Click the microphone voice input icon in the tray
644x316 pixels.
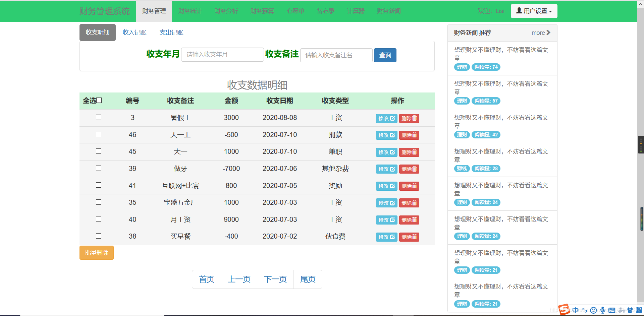[603, 310]
